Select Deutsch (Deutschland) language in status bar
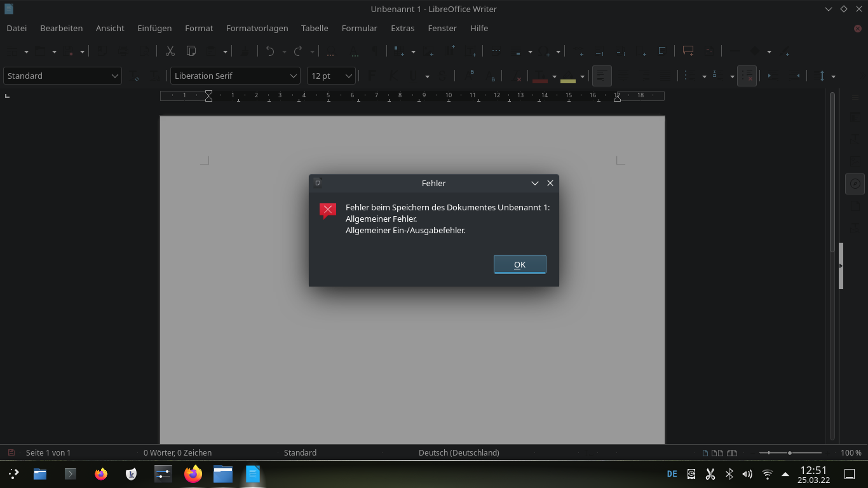Image resolution: width=868 pixels, height=488 pixels. (x=459, y=452)
